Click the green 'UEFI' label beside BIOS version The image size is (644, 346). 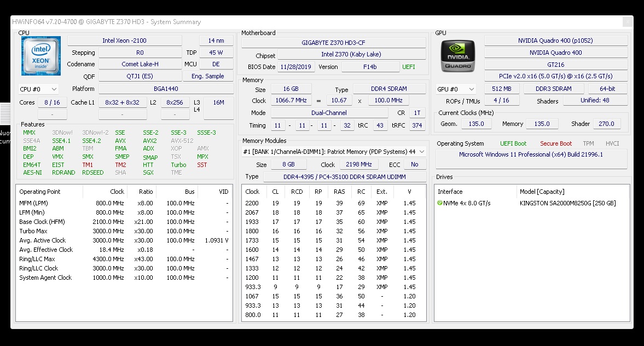click(409, 67)
